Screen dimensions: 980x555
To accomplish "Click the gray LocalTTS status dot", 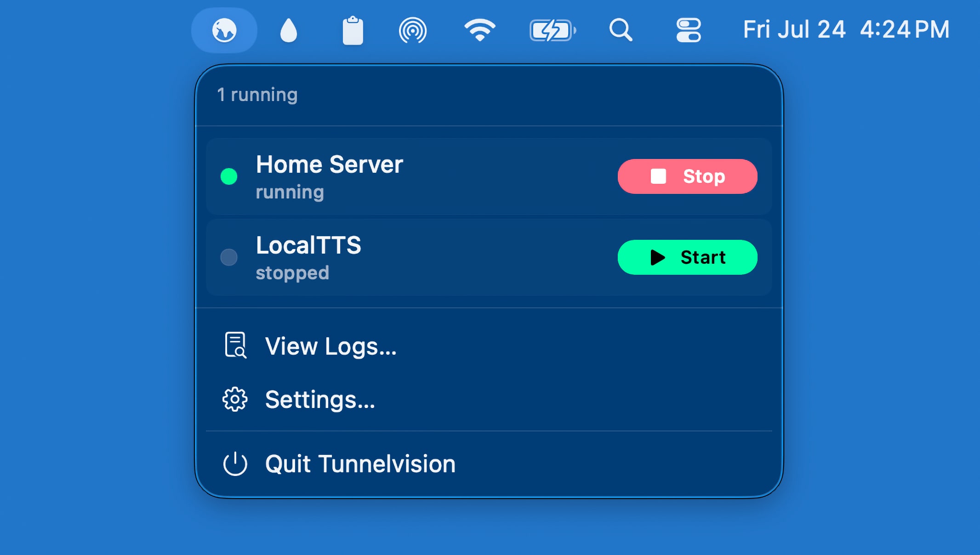I will [229, 257].
